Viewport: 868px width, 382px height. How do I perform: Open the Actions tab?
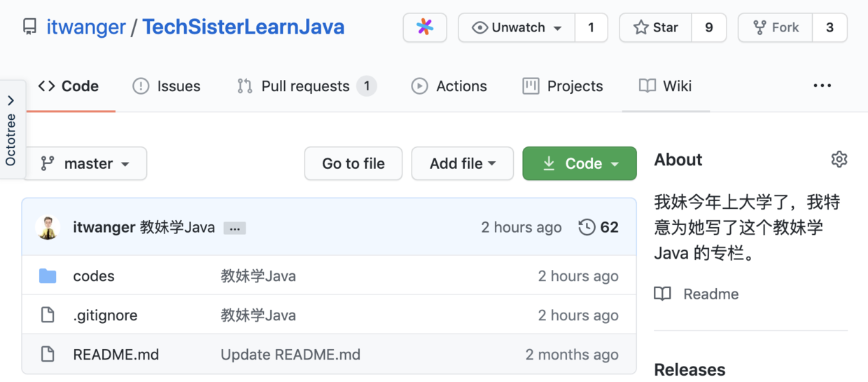[x=449, y=86]
